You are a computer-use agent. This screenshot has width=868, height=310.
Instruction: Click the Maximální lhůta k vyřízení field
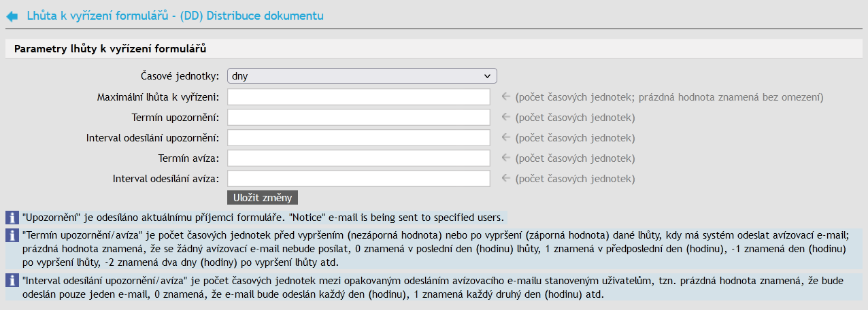pyautogui.click(x=358, y=97)
